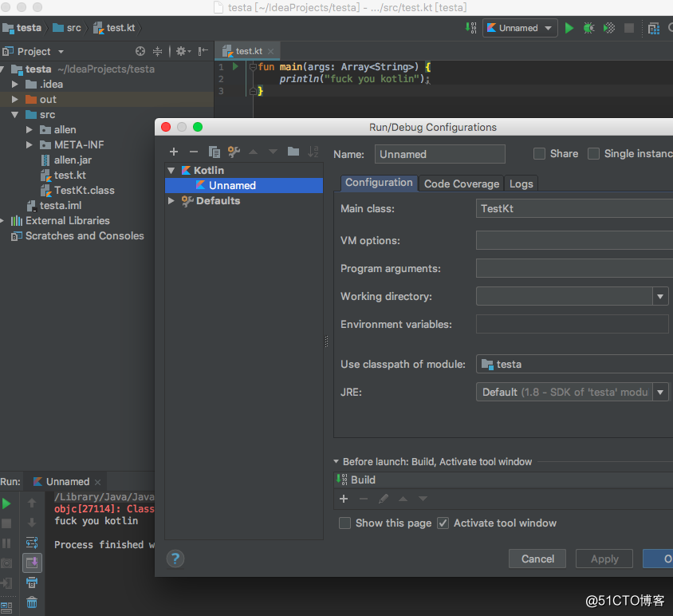Viewport: 673px width, 616px height.
Task: Select allen.jar in project tree
Action: tap(73, 160)
